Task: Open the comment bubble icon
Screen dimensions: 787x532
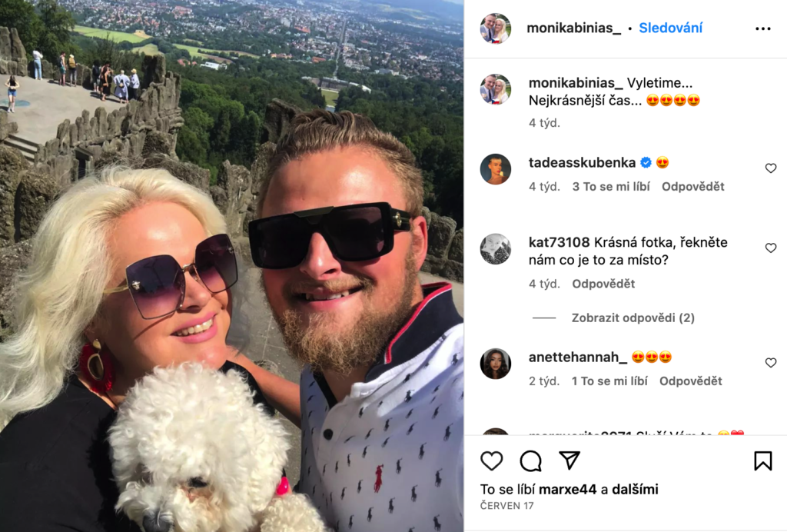Action: (530, 461)
